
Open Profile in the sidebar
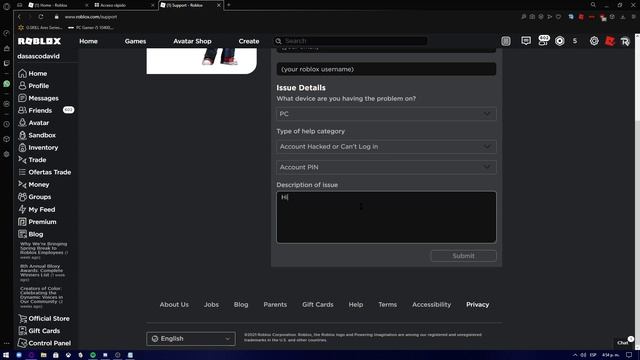click(x=33, y=86)
